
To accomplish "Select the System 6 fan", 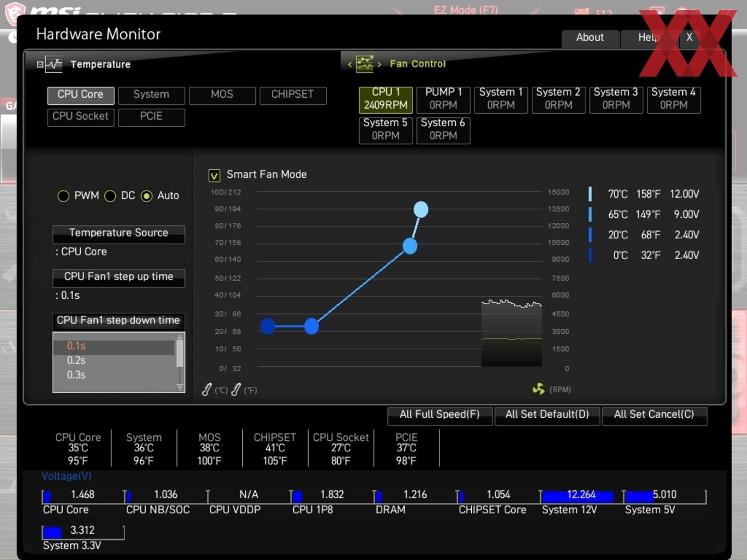I will (443, 130).
